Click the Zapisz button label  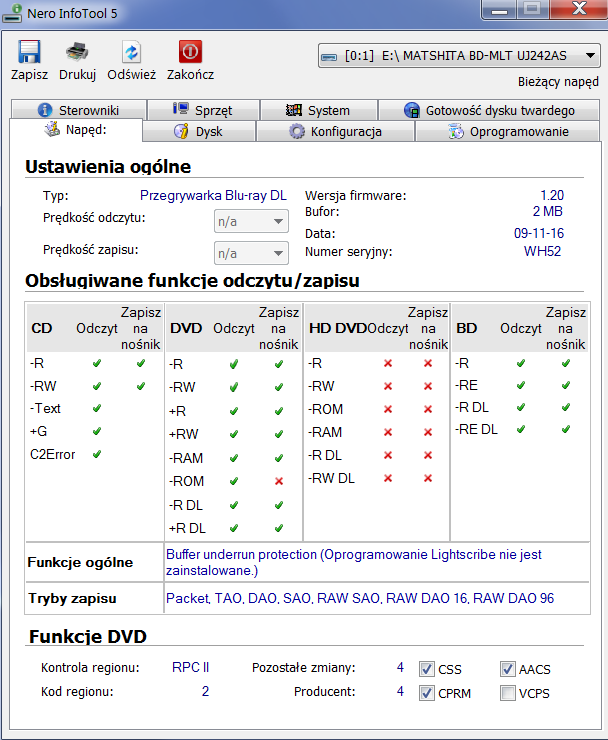click(29, 75)
